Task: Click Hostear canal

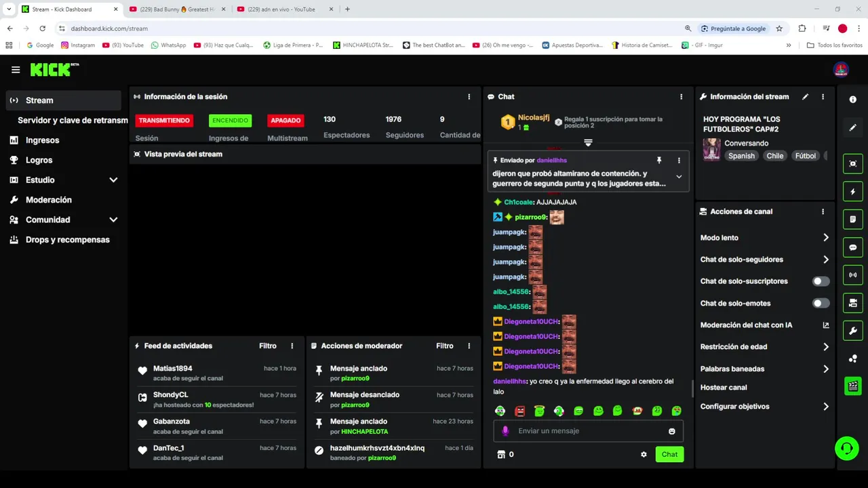Action: 724,388
